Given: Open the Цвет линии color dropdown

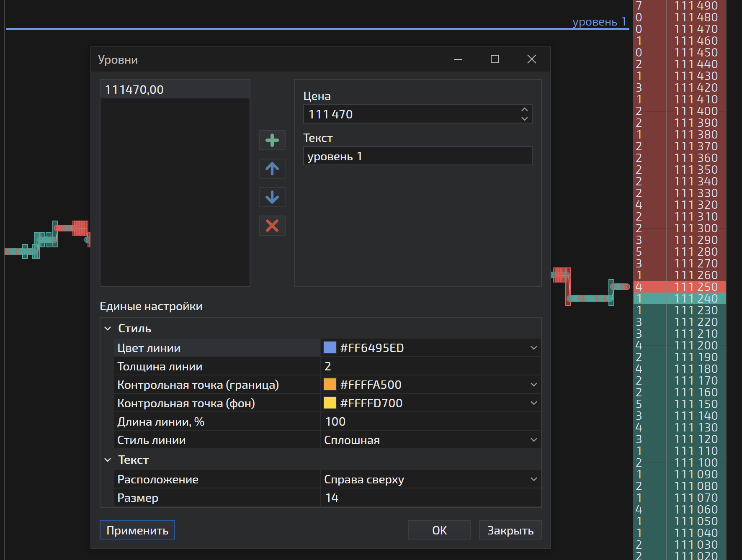Looking at the screenshot, I should point(533,348).
